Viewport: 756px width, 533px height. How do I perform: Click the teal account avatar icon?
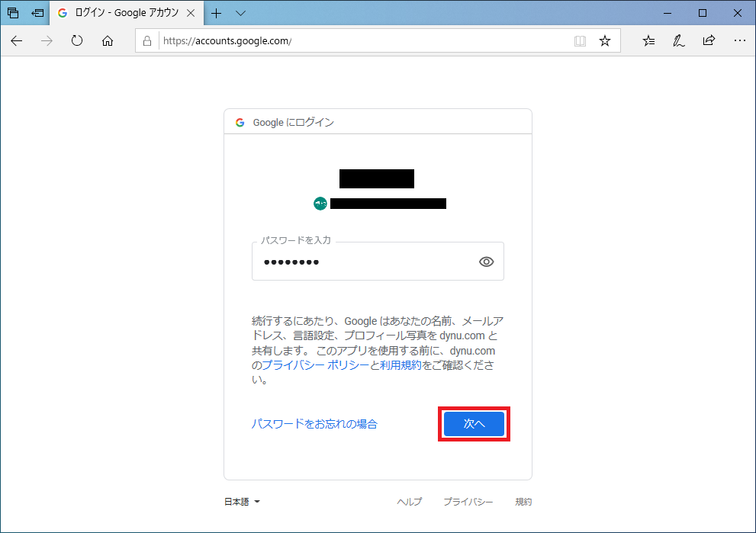[320, 204]
